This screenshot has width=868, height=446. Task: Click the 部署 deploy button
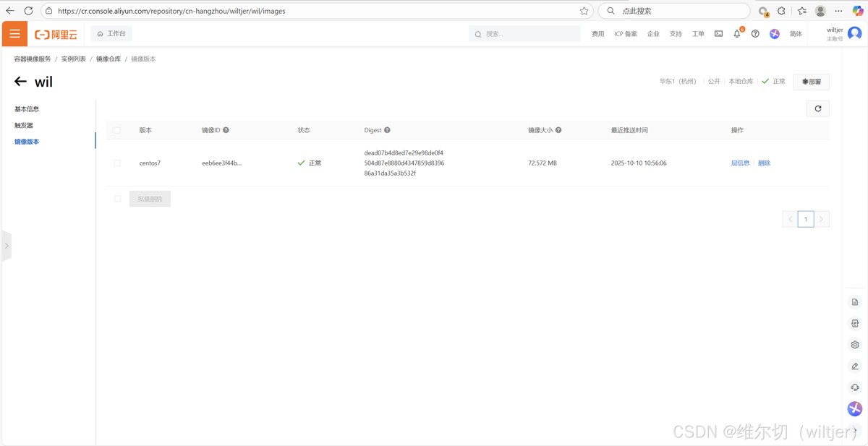pos(812,82)
